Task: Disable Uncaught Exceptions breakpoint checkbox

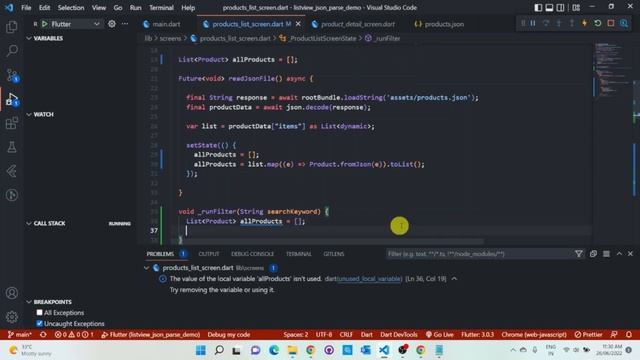Action: (x=40, y=323)
